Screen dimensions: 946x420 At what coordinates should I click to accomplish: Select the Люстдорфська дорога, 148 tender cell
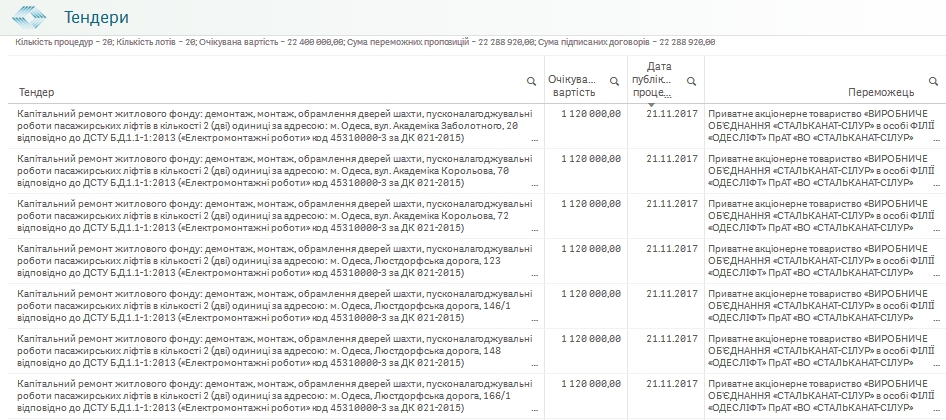pos(275,350)
